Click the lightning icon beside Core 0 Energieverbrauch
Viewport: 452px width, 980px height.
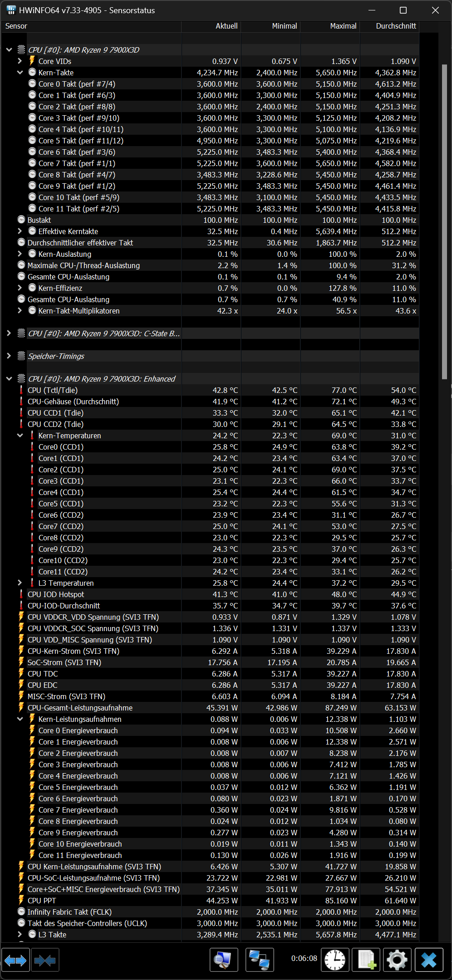pyautogui.click(x=32, y=730)
